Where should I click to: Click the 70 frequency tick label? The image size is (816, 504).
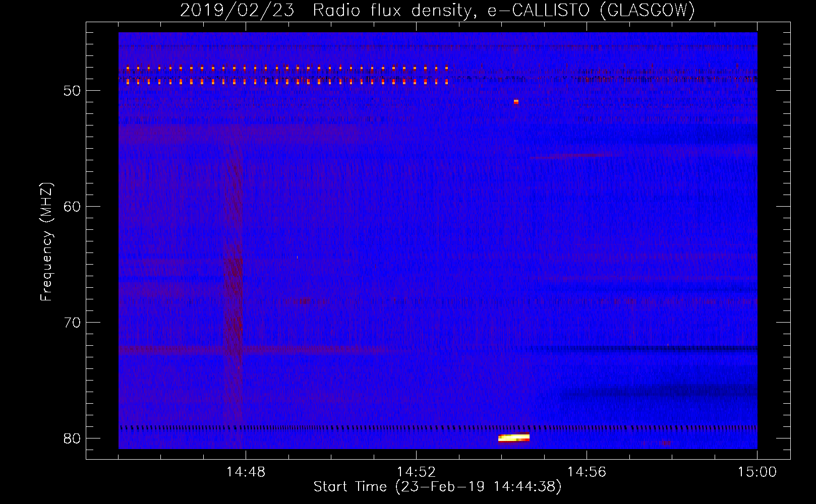click(72, 323)
